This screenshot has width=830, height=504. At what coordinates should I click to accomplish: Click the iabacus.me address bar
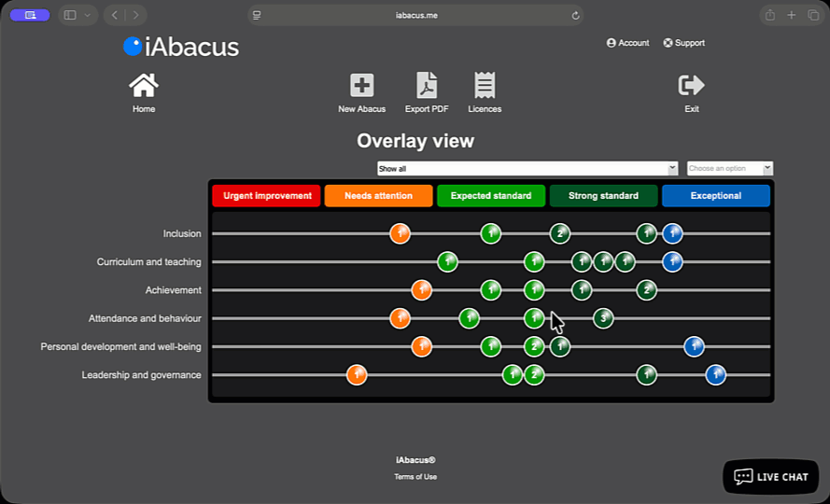(416, 15)
